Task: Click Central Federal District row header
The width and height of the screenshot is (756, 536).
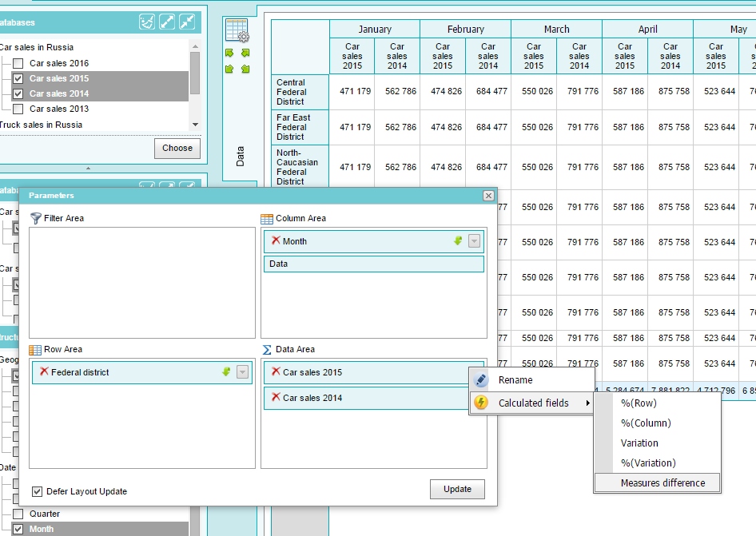Action: point(300,92)
